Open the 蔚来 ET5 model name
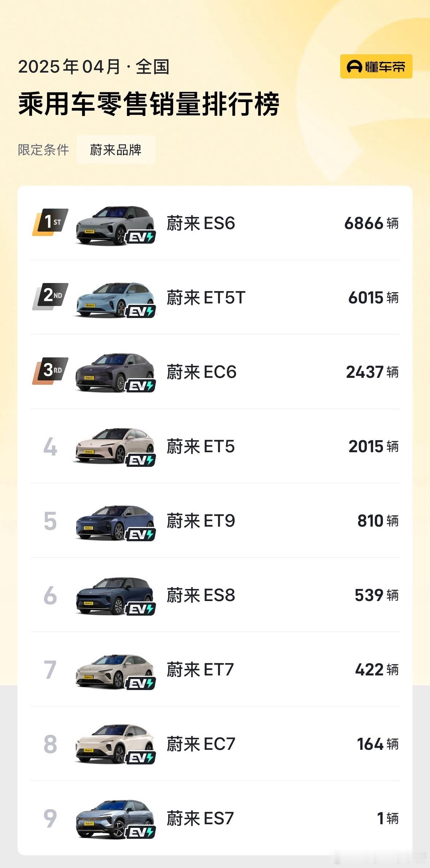The height and width of the screenshot is (868, 430). point(201,446)
